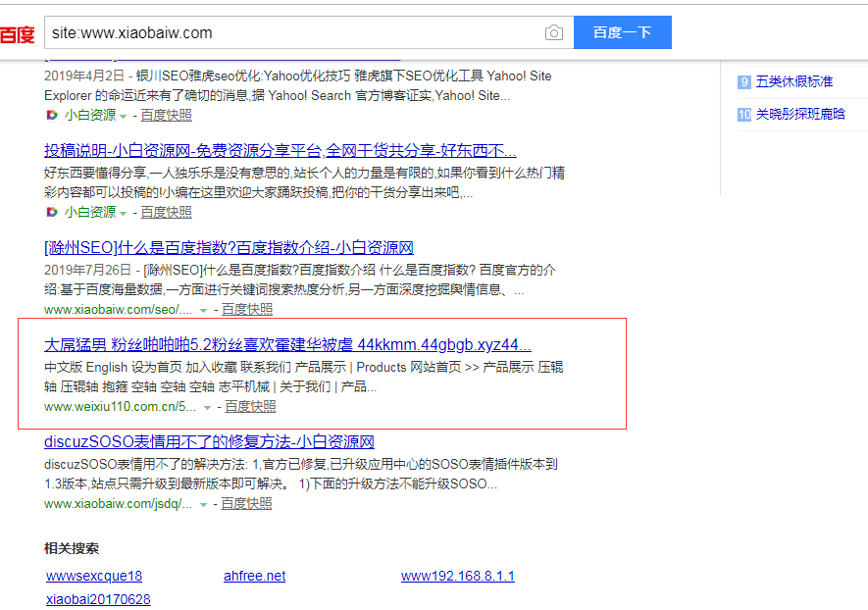Screen dimensions: 868x610
Task: Click snippet text starting 好东西要懂得分享
Action: click(304, 182)
